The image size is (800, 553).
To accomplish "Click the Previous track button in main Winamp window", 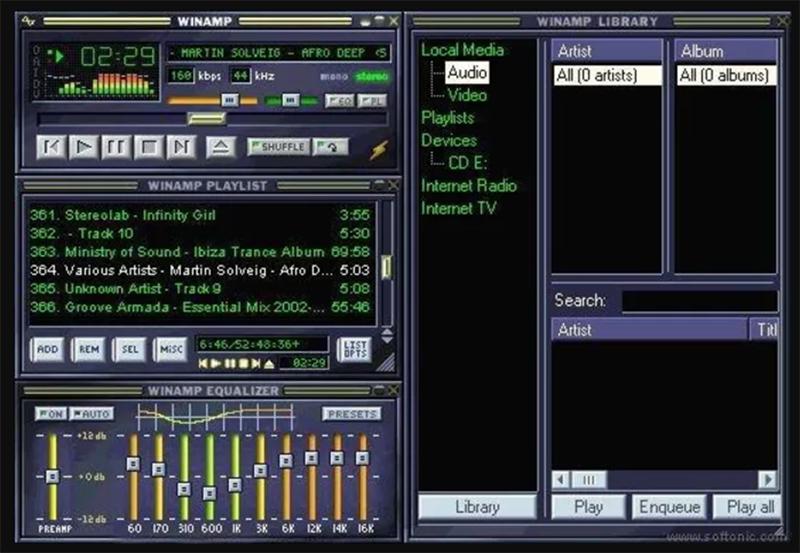I will (52, 147).
